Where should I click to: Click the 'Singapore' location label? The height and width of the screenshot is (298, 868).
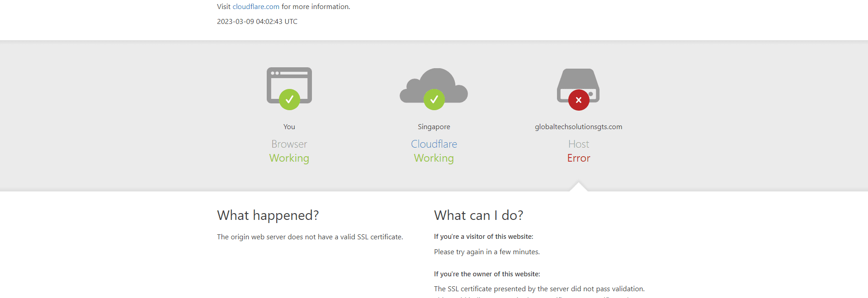point(434,127)
